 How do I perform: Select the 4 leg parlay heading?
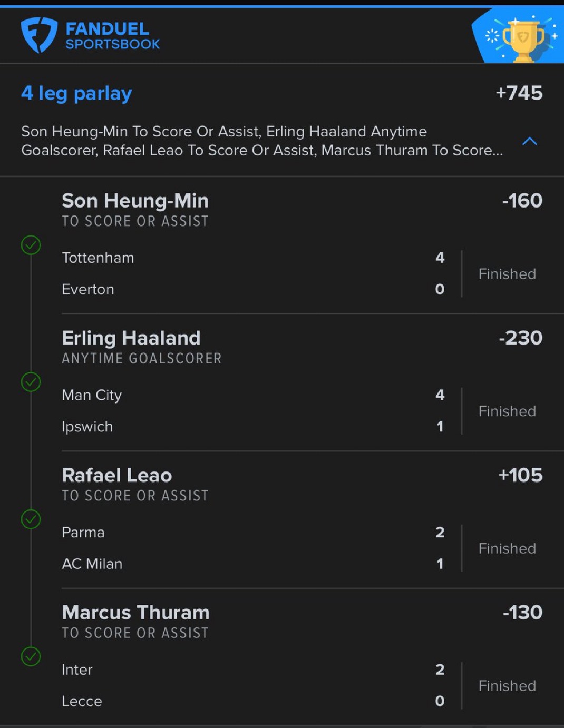pos(76,93)
